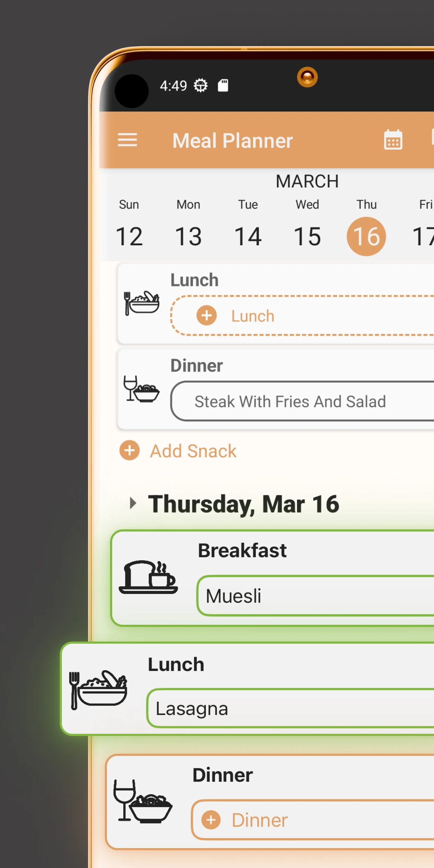Image resolution: width=434 pixels, height=868 pixels.
Task: Tap the Add Snack plus icon
Action: click(130, 450)
